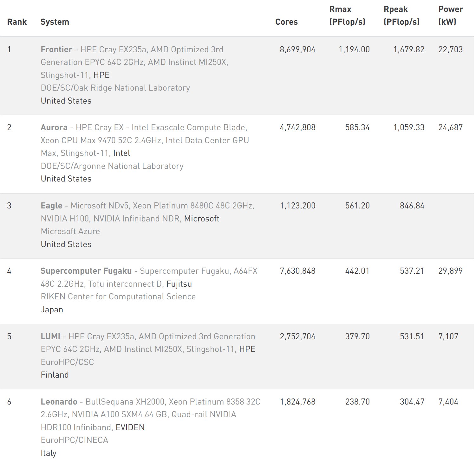476x466 pixels.
Task: Click the Microsoft Azure site link
Action: [x=70, y=231]
